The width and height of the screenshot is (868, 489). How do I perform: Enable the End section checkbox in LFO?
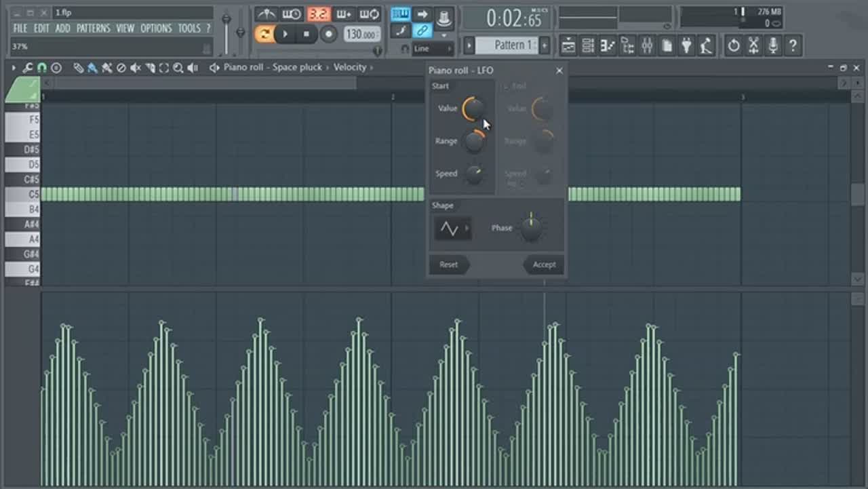[x=505, y=87]
